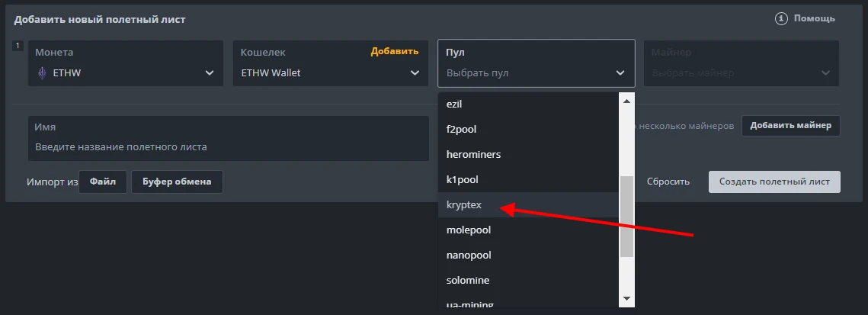Click the flight sheet name field
Viewport: 868px width, 315px height.
[229, 146]
